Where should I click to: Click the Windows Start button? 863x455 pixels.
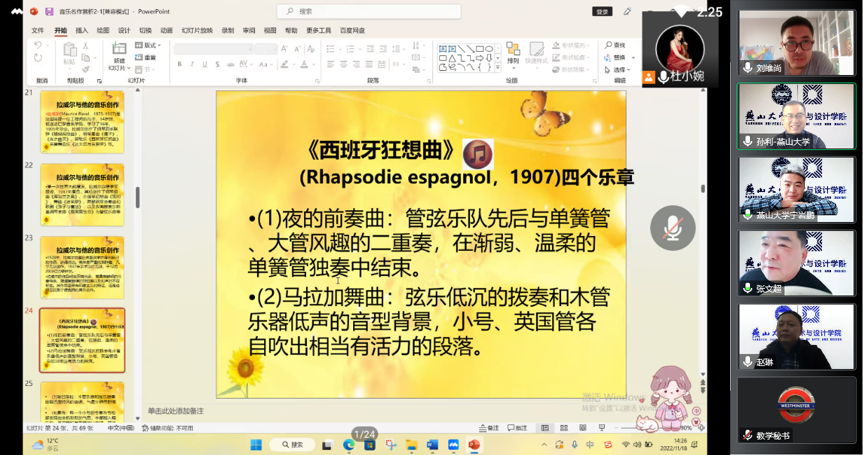pos(255,444)
